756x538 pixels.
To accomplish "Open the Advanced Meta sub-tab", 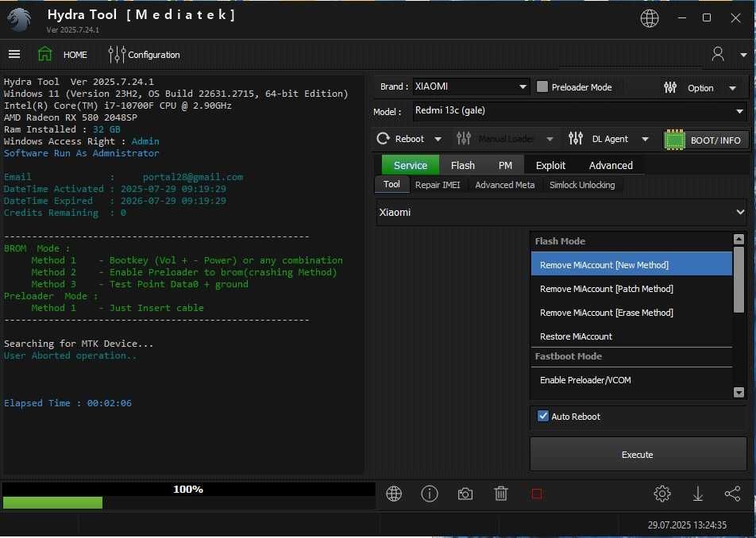I will pos(505,185).
